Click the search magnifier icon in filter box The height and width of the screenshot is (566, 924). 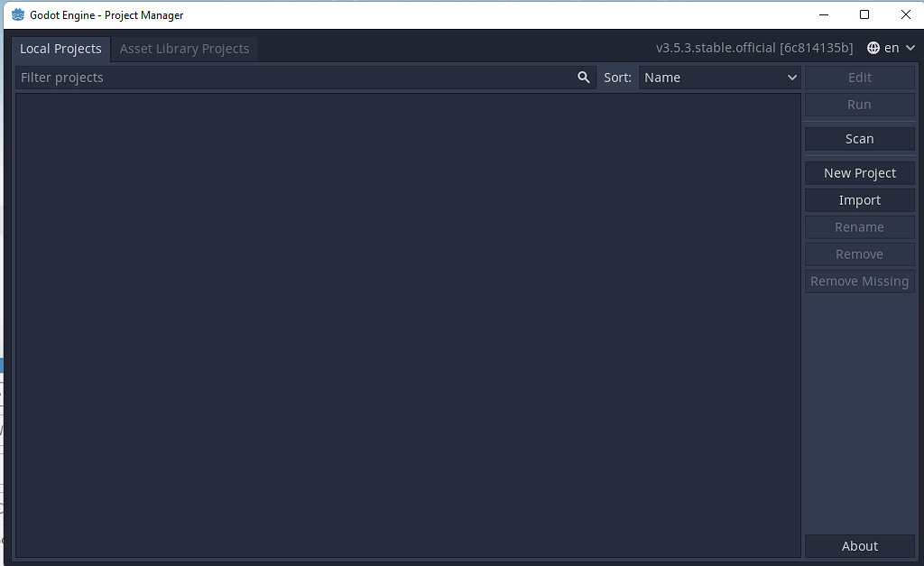pos(584,78)
